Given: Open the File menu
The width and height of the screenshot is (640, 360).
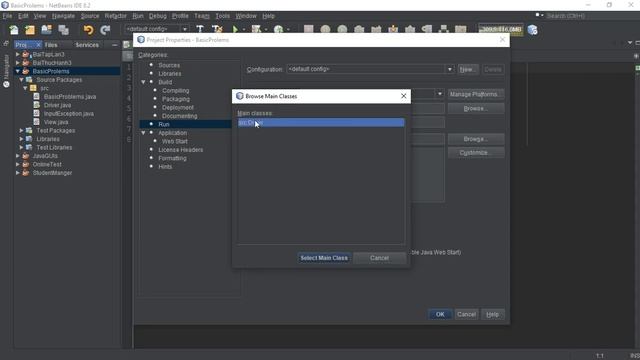Looking at the screenshot, I should [x=7, y=16].
